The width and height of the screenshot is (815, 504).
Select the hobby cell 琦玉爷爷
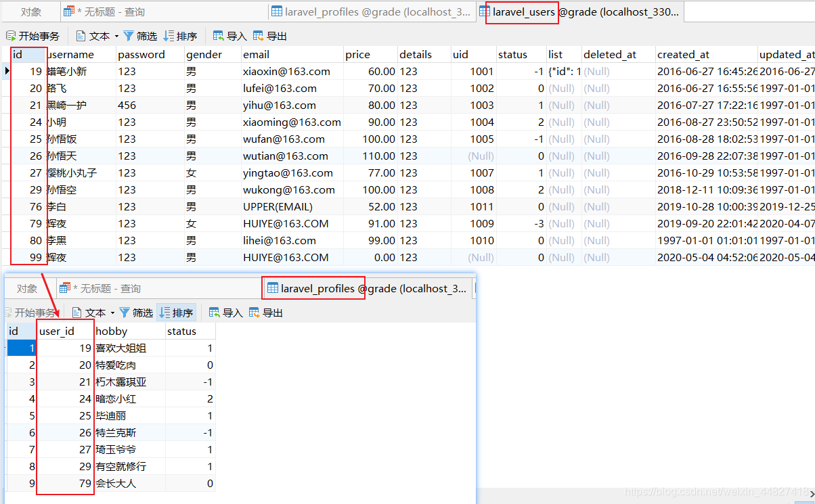[130, 449]
